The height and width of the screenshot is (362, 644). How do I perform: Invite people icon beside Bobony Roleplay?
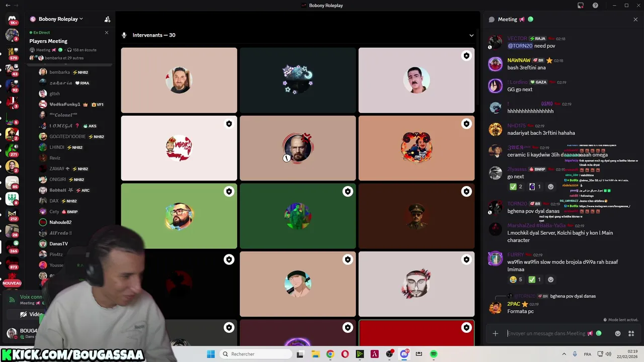(107, 19)
